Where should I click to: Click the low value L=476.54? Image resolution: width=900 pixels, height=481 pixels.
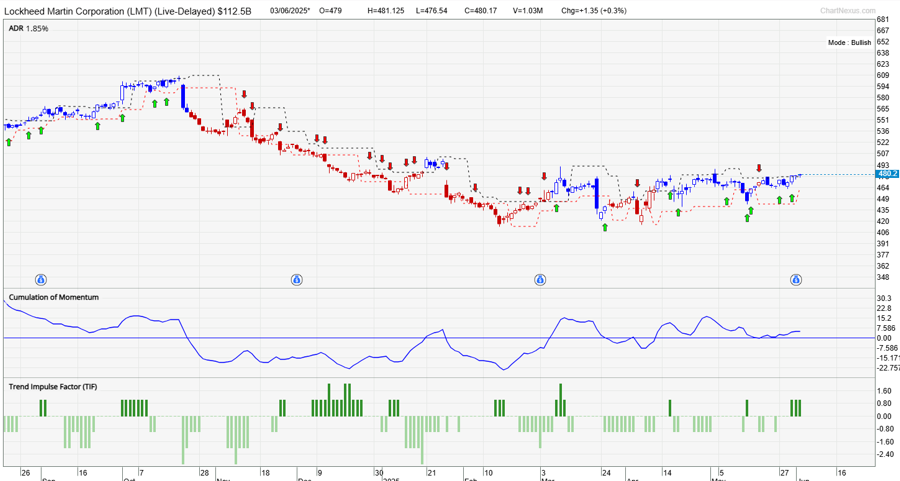(432, 11)
